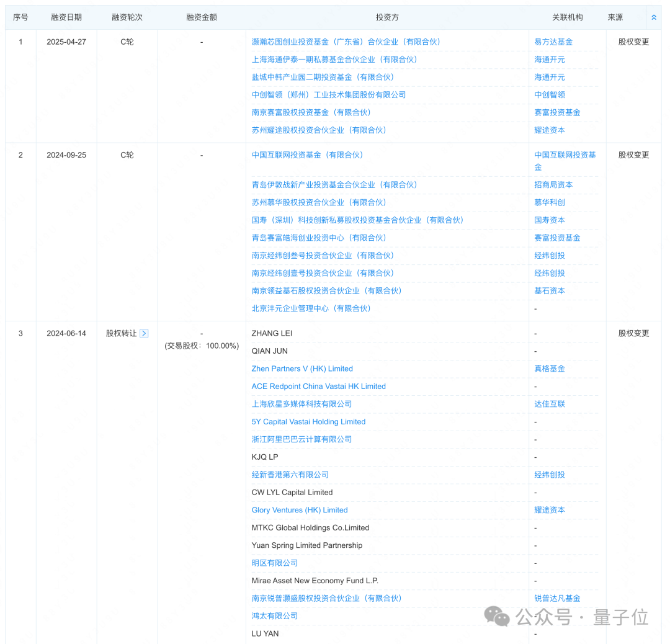This screenshot has height=644, width=670.
Task: Select the 融资日期 column header
Action: 66,17
